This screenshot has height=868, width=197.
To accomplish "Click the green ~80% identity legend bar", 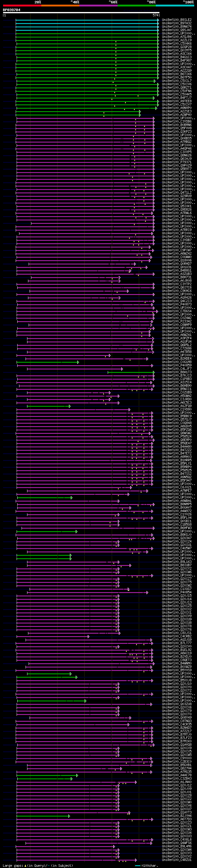I will [137, 6].
